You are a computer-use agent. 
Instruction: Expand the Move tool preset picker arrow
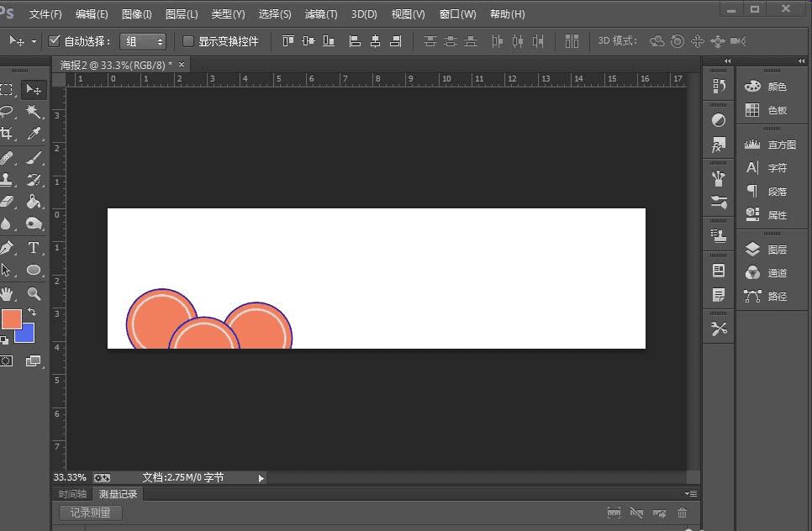click(x=34, y=41)
